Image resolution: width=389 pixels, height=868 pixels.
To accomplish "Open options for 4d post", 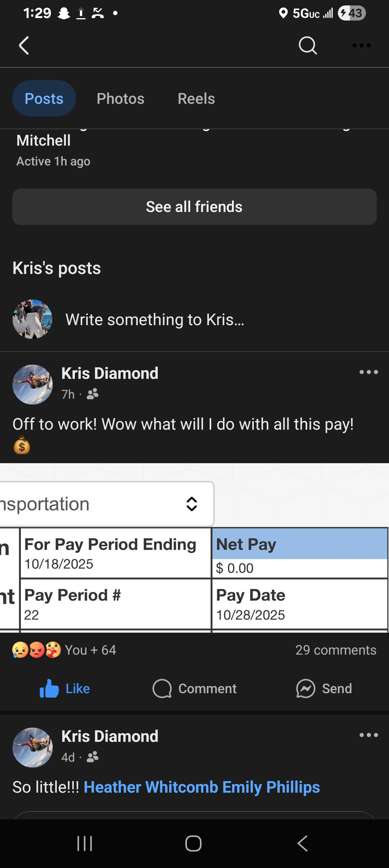I will tap(368, 735).
